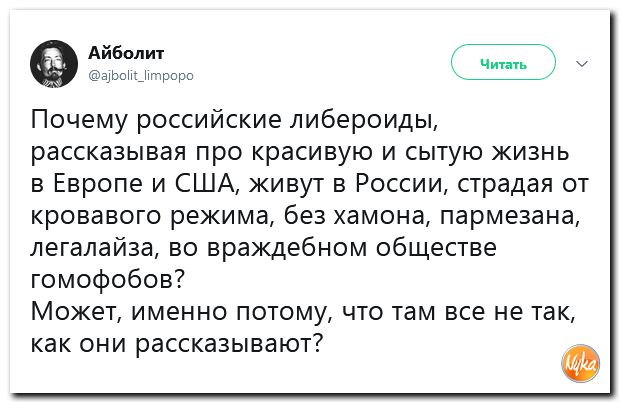Click the Читать follow button
This screenshot has width=621, height=404.
(503, 63)
